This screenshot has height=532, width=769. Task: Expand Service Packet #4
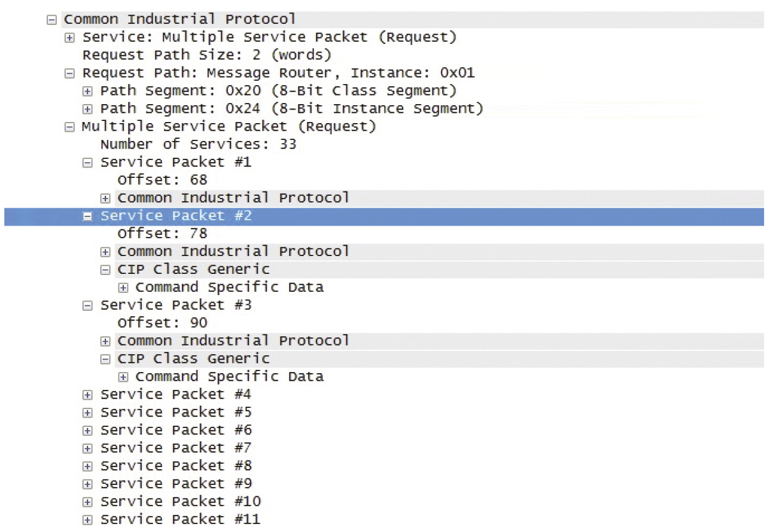tap(87, 395)
